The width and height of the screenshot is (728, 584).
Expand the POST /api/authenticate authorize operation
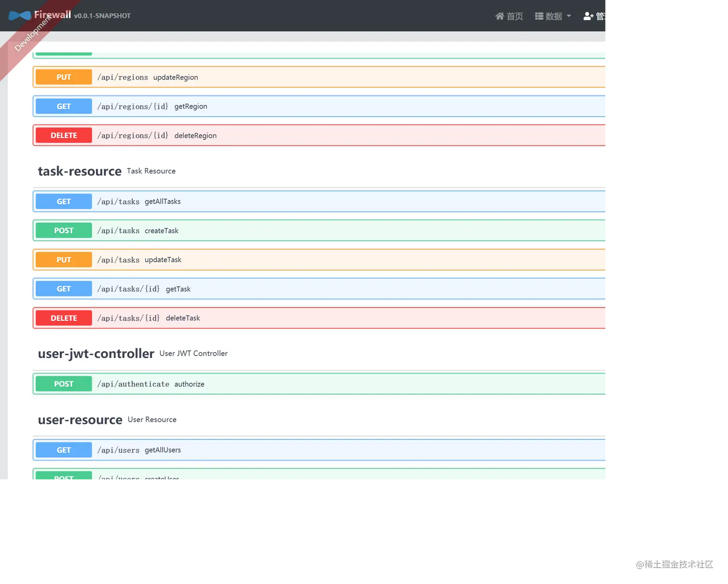point(319,384)
